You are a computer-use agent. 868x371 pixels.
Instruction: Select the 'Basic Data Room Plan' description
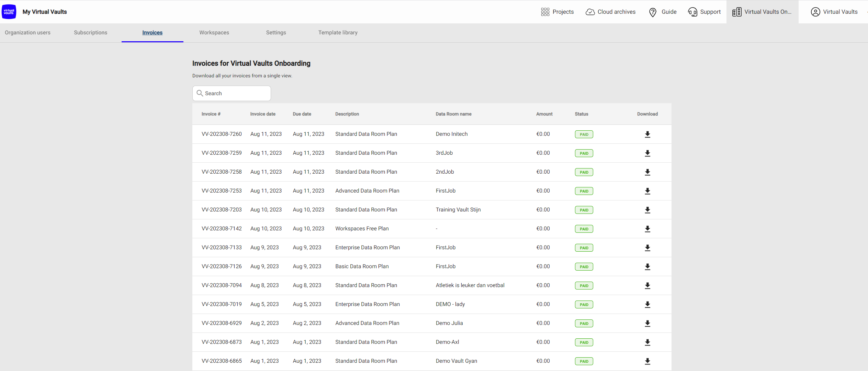point(362,266)
